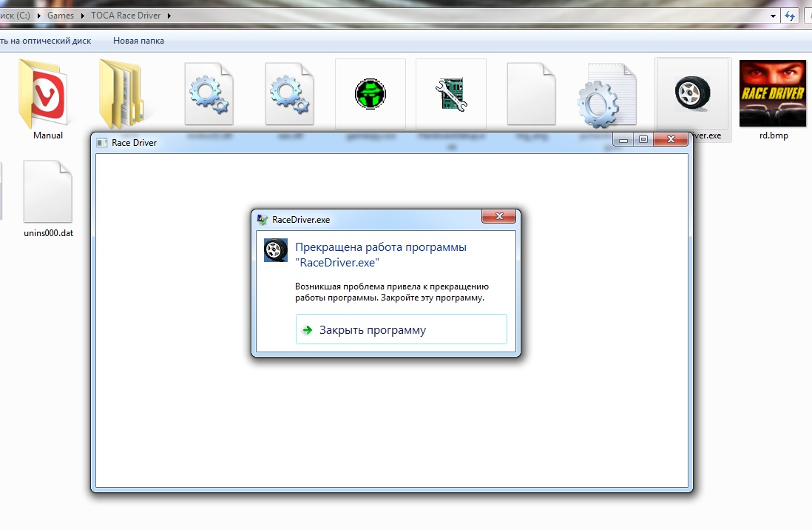
Task: Select the second gear-icon file, left of the green spy icon
Action: (x=289, y=94)
